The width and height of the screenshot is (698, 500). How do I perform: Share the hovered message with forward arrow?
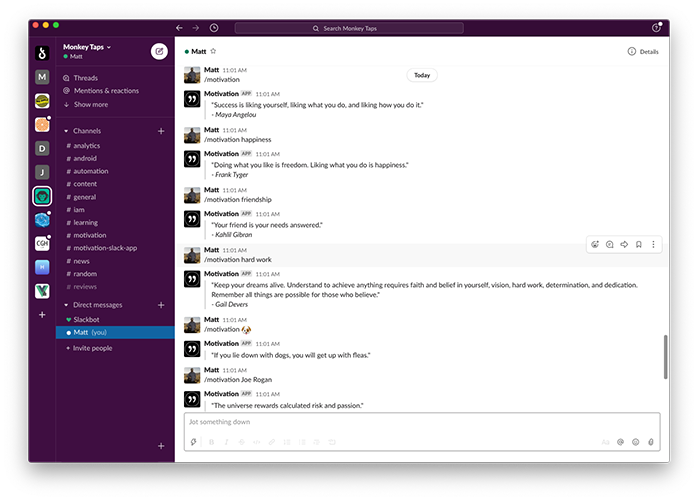624,244
